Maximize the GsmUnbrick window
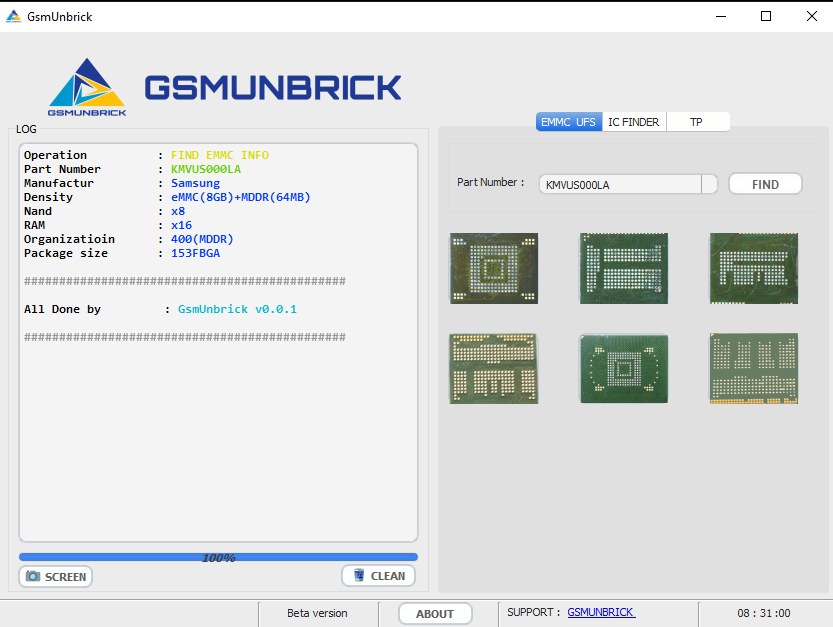833x627 pixels. [x=766, y=16]
